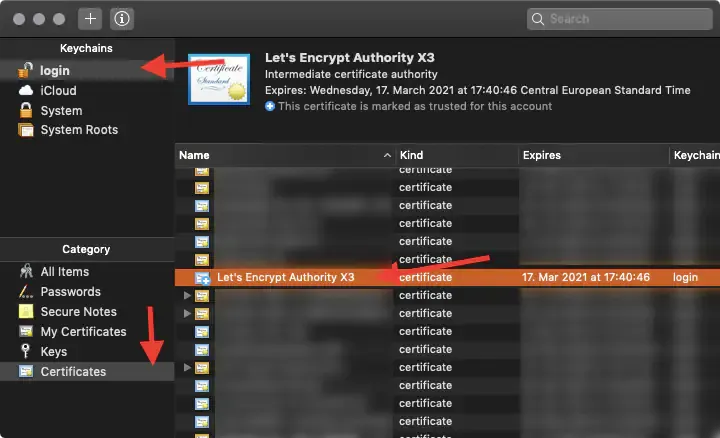Click the magnifier icon in Search field

(x=538, y=19)
